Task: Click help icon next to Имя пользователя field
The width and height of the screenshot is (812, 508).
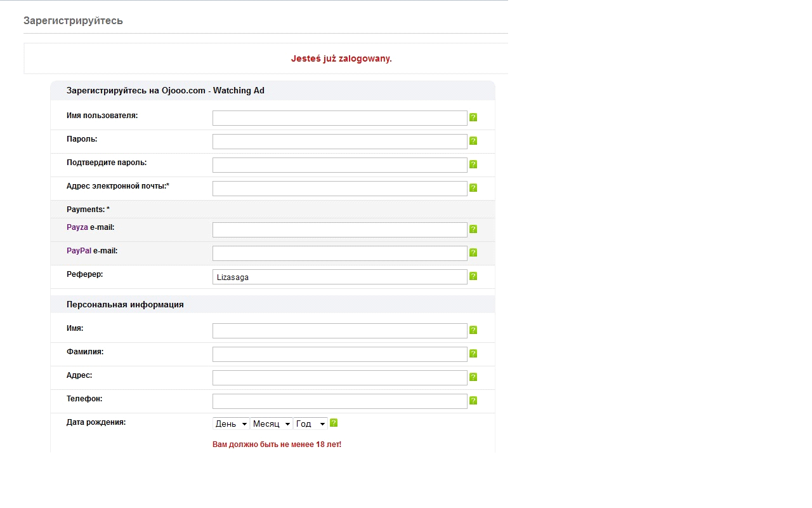Action: coord(473,117)
